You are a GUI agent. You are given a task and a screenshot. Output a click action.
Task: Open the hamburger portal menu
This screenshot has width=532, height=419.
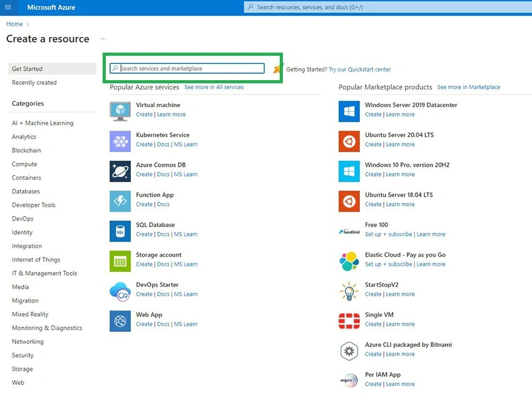[8, 7]
